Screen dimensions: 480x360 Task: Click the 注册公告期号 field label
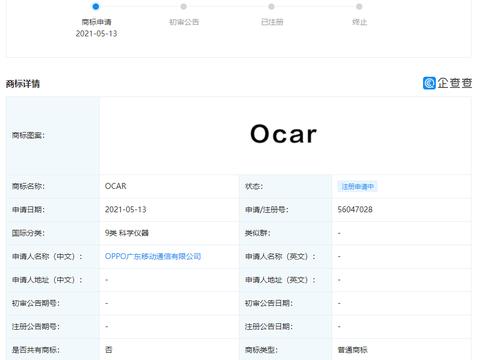click(36, 326)
